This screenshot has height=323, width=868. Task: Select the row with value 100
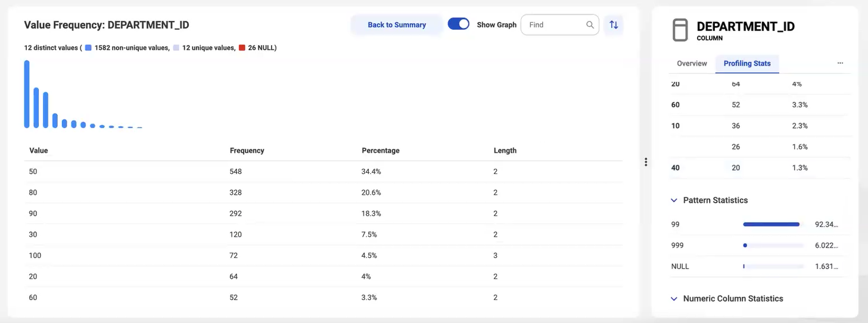pos(325,256)
